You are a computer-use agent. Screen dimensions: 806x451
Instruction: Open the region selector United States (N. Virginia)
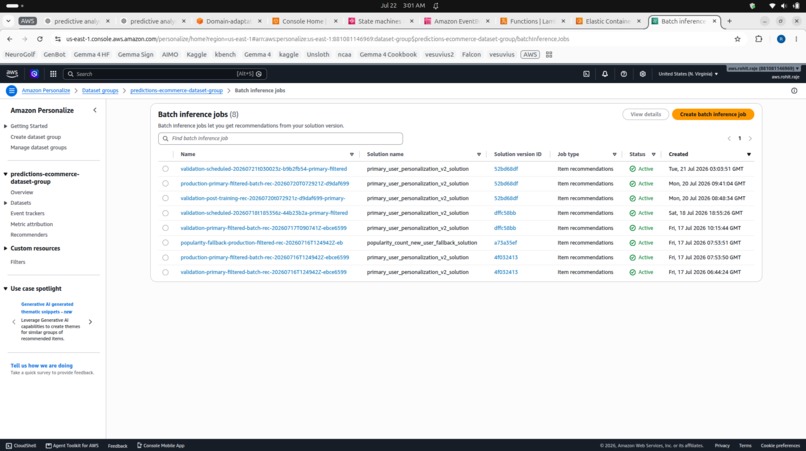pyautogui.click(x=688, y=74)
